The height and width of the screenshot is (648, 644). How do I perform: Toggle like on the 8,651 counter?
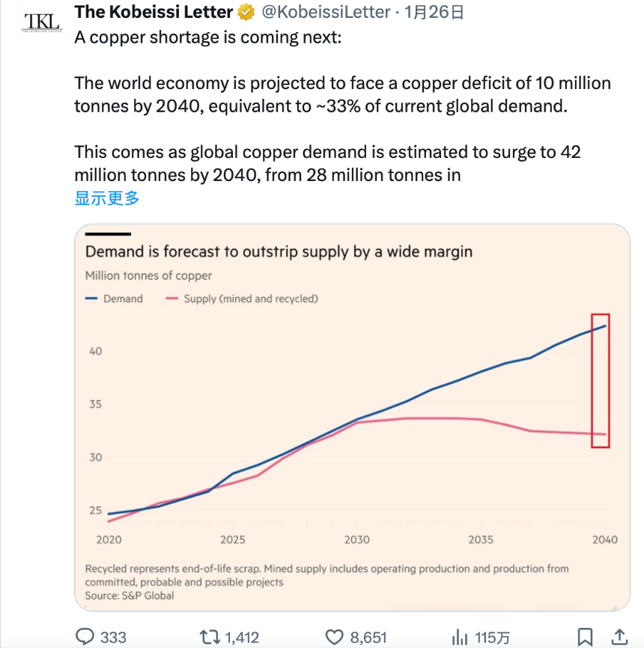(352, 637)
